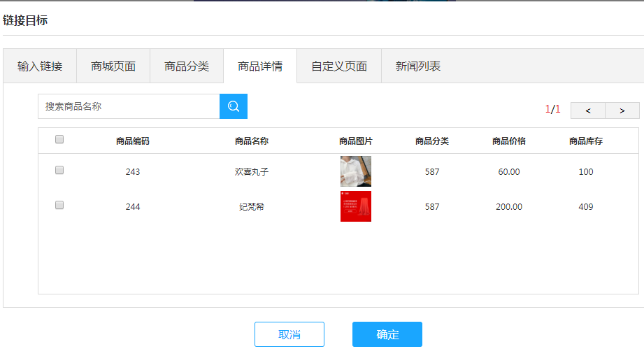
Task: Open the 新闻列表 tab
Action: pos(418,66)
